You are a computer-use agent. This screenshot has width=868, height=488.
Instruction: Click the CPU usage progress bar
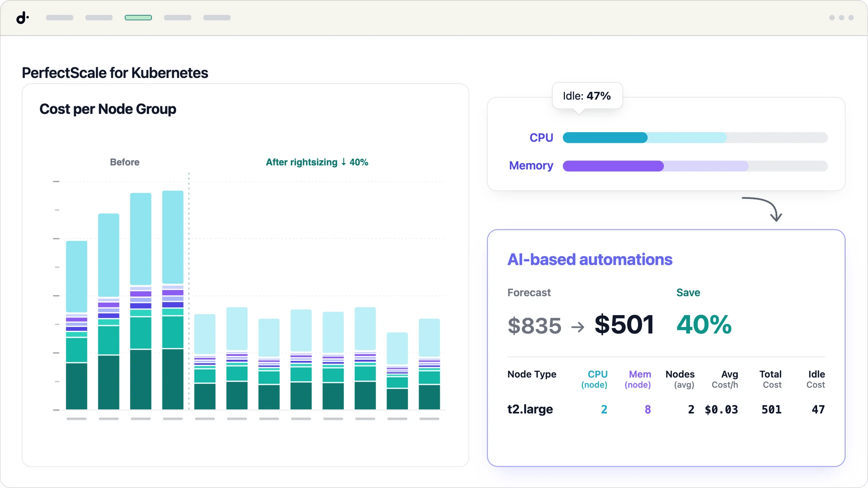[695, 138]
